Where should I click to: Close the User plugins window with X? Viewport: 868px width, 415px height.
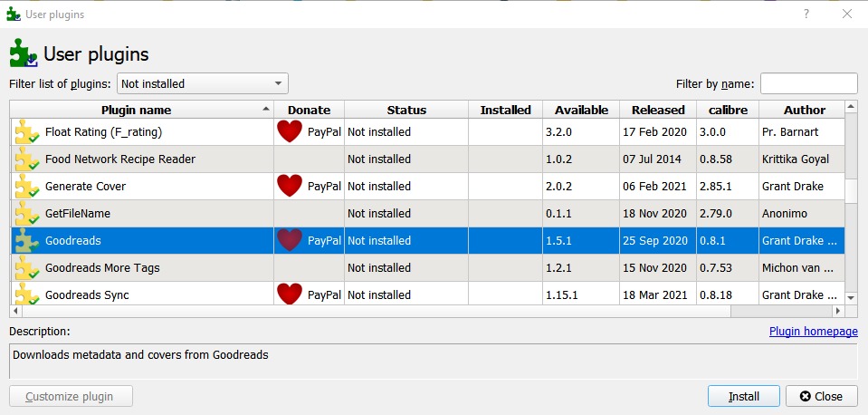[847, 14]
